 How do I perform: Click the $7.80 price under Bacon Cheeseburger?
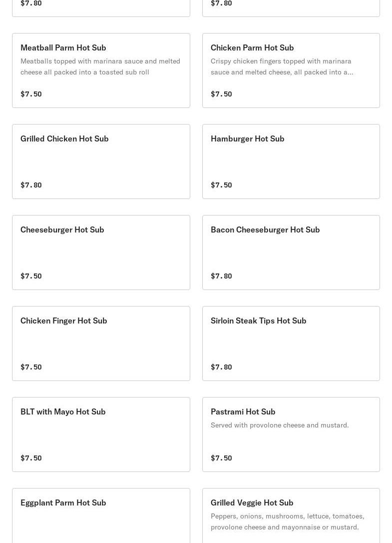click(221, 276)
